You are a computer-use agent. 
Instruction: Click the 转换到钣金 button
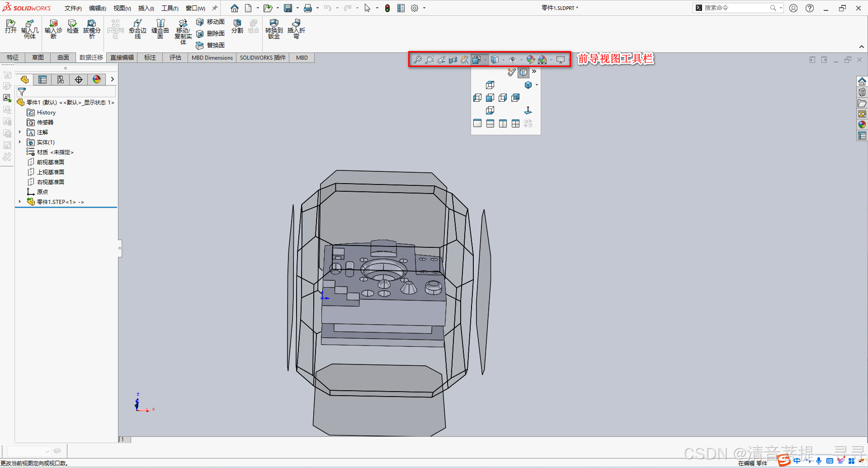click(x=274, y=28)
